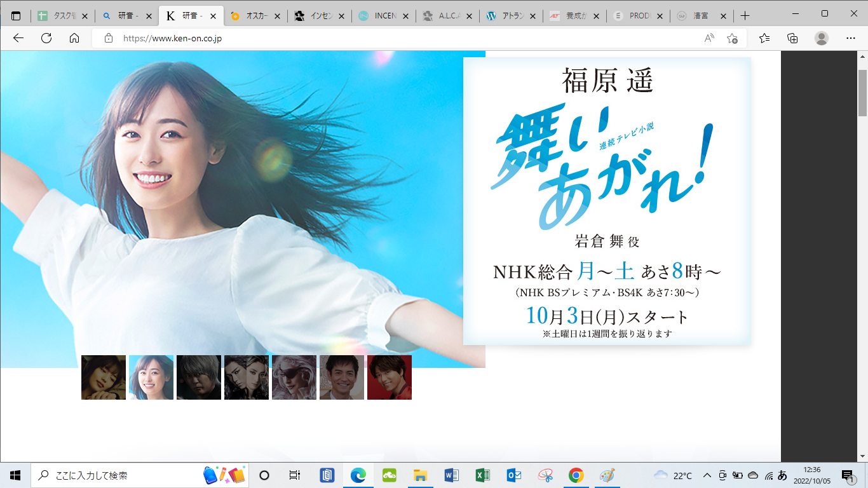Screen dimensions: 868x488
Task: Open a new browser tab
Action: click(x=745, y=16)
